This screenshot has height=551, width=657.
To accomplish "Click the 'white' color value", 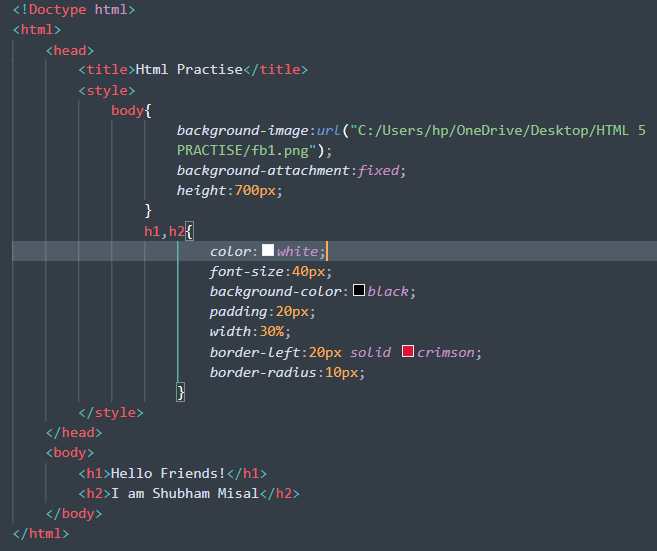I will click(x=297, y=251).
